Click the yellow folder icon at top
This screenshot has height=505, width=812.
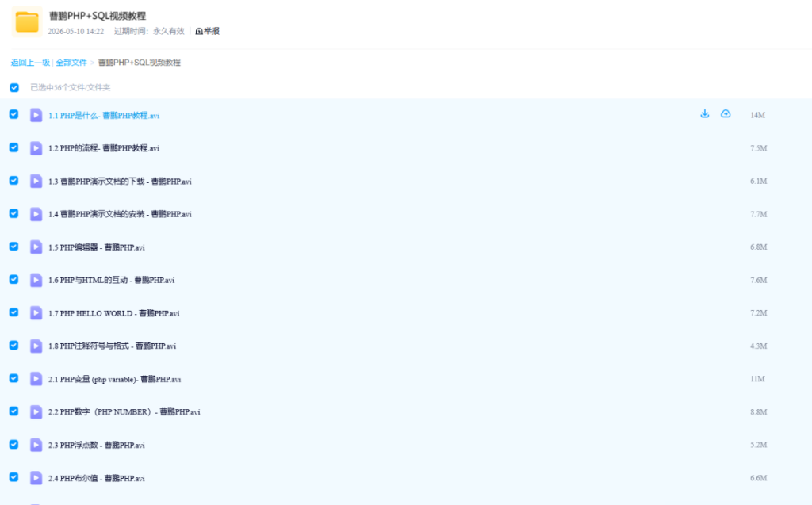pos(27,22)
